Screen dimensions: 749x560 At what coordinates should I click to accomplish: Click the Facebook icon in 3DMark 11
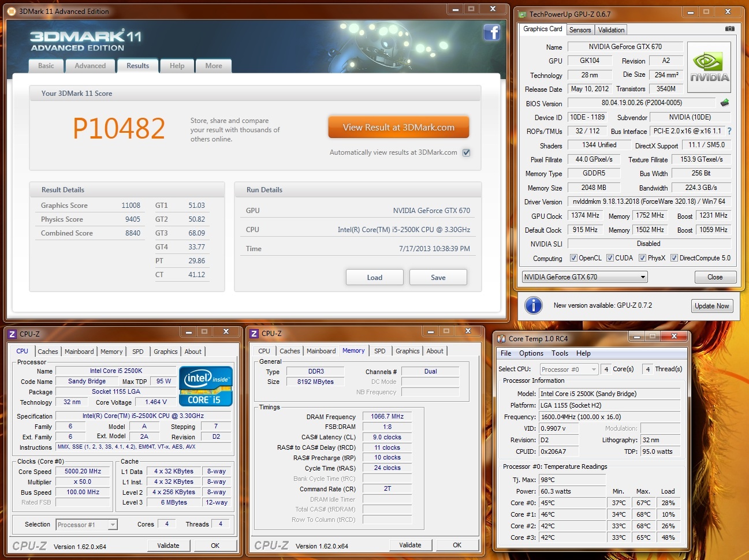pyautogui.click(x=491, y=32)
